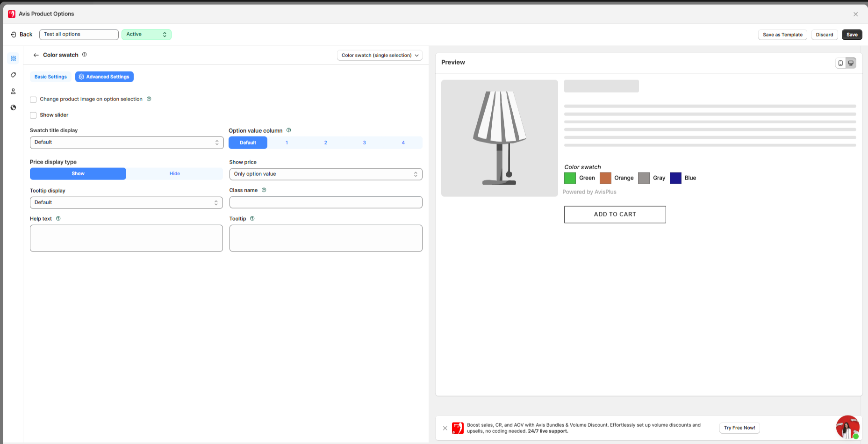Open the Color swatch option type dropdown
This screenshot has height=444, width=868.
[380, 55]
